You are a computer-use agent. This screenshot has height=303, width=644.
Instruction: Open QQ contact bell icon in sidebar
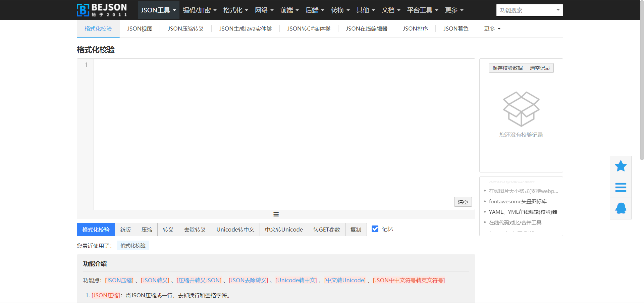[621, 208]
